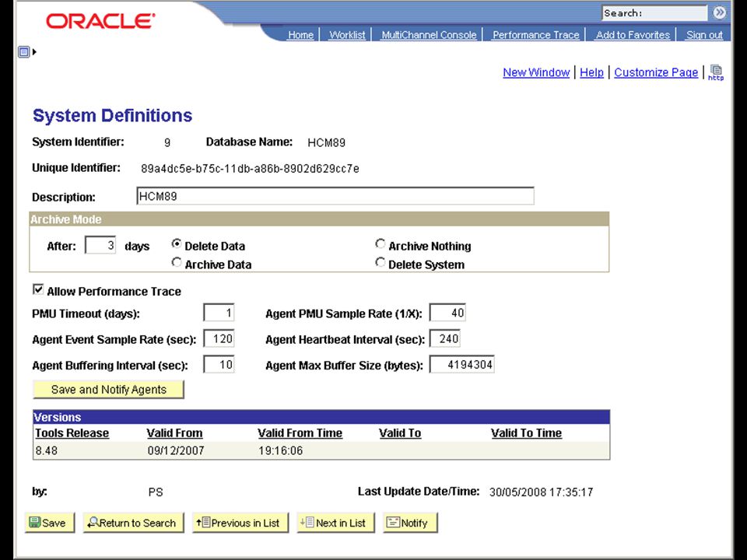Click the last update timestamp 30/05/2008 17:35:17
The width and height of the screenshot is (747, 560).
point(542,492)
